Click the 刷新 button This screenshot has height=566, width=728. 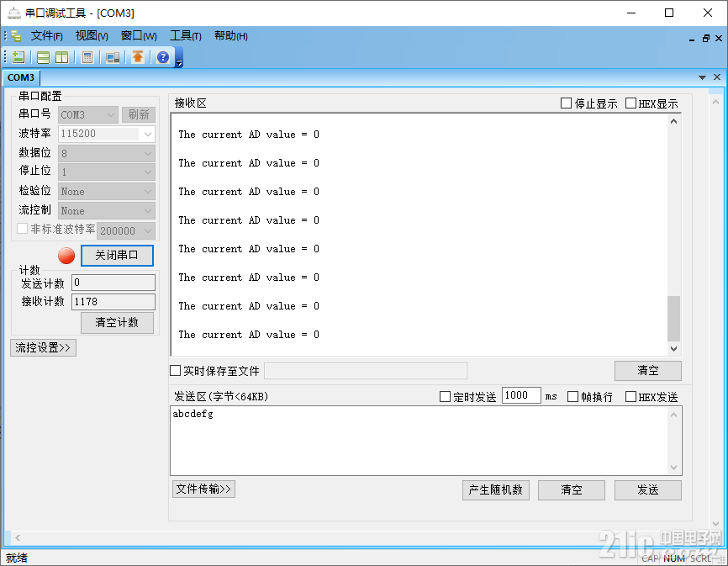pyautogui.click(x=139, y=114)
